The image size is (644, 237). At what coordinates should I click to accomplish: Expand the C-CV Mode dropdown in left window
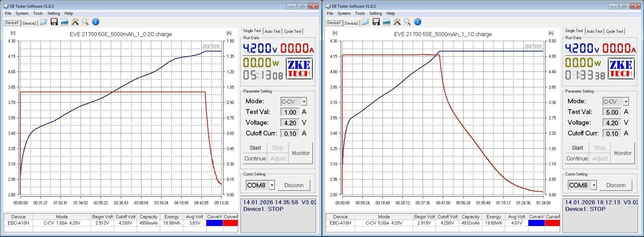[304, 102]
